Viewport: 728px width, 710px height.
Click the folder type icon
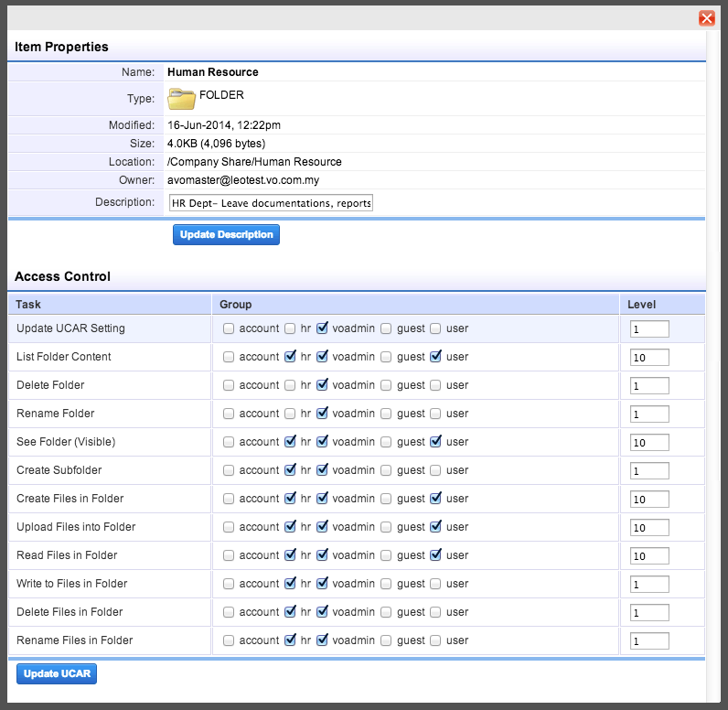[182, 99]
